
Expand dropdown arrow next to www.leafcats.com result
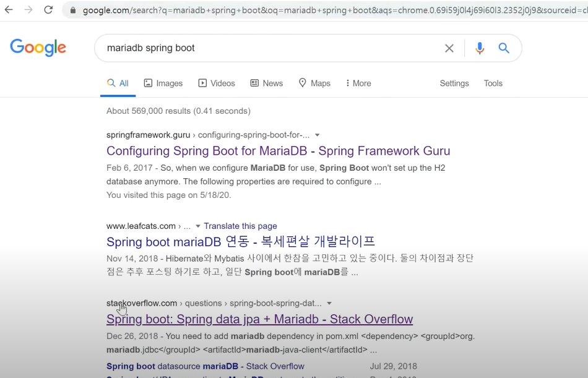(x=198, y=226)
